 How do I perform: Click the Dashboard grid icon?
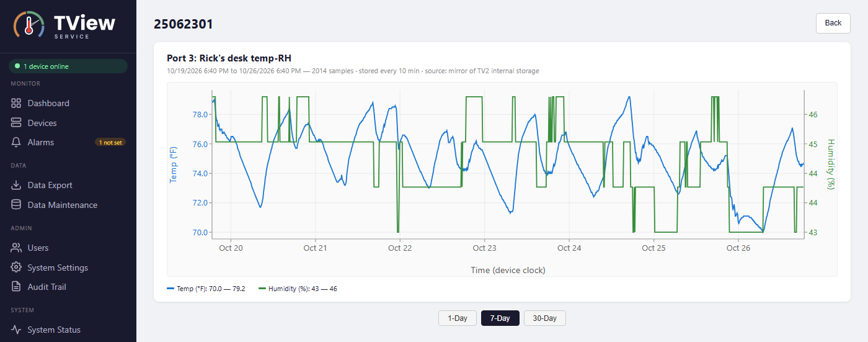tap(16, 103)
